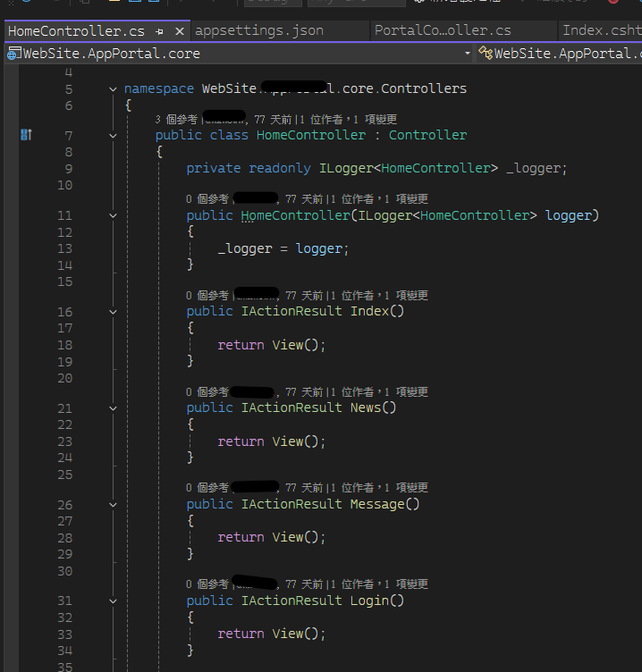The height and width of the screenshot is (672, 642).
Task: Click the base type 'Controller' on line 7
Action: pos(427,135)
